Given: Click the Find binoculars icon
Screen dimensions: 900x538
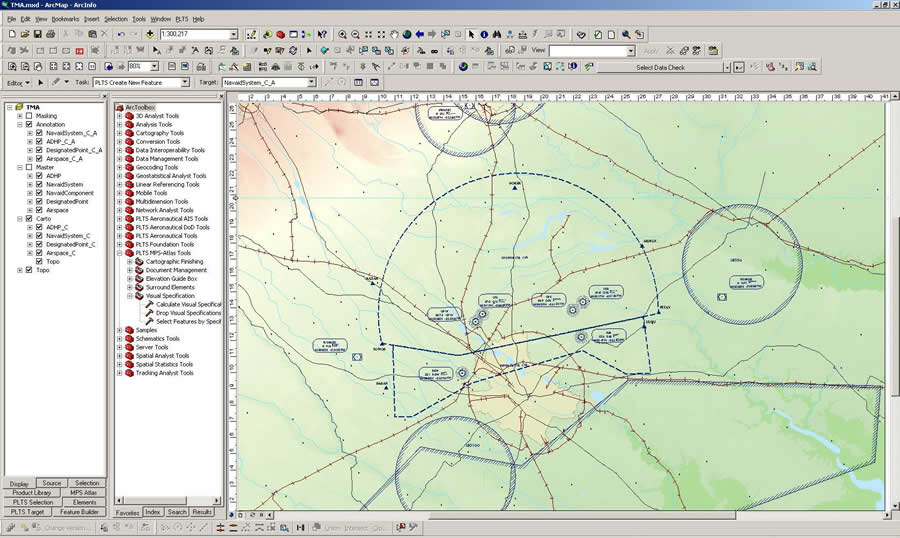Looking at the screenshot, I should pyautogui.click(x=497, y=34).
